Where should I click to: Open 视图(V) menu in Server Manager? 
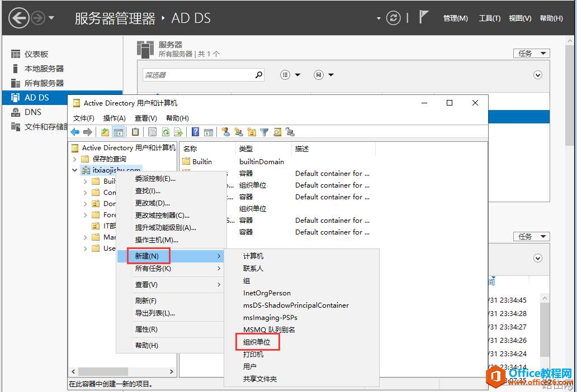(x=520, y=18)
